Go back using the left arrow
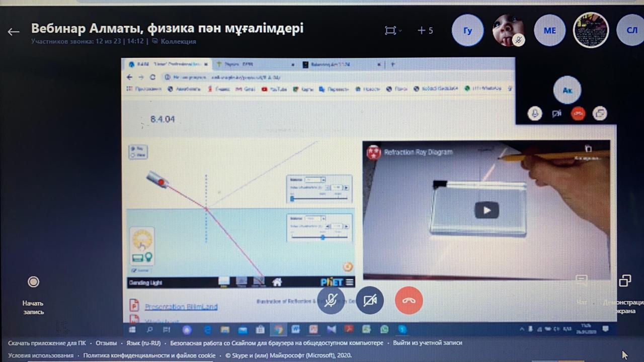The height and width of the screenshot is (362, 644). click(x=13, y=32)
